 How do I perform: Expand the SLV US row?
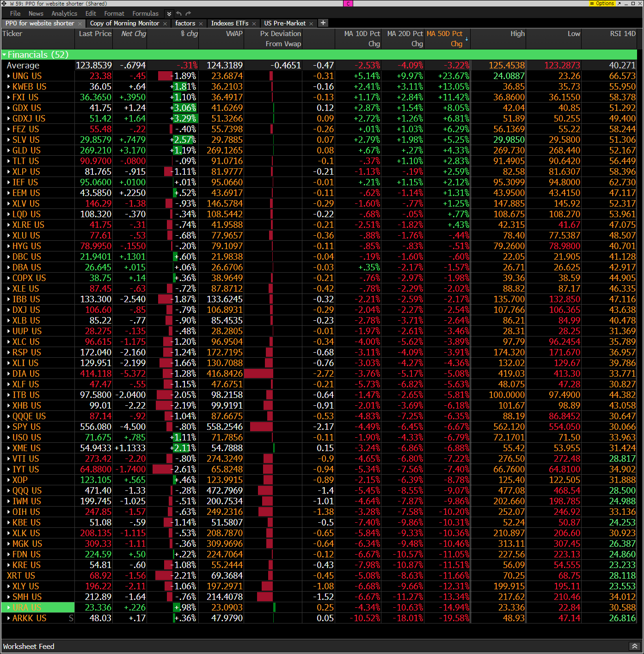9,140
